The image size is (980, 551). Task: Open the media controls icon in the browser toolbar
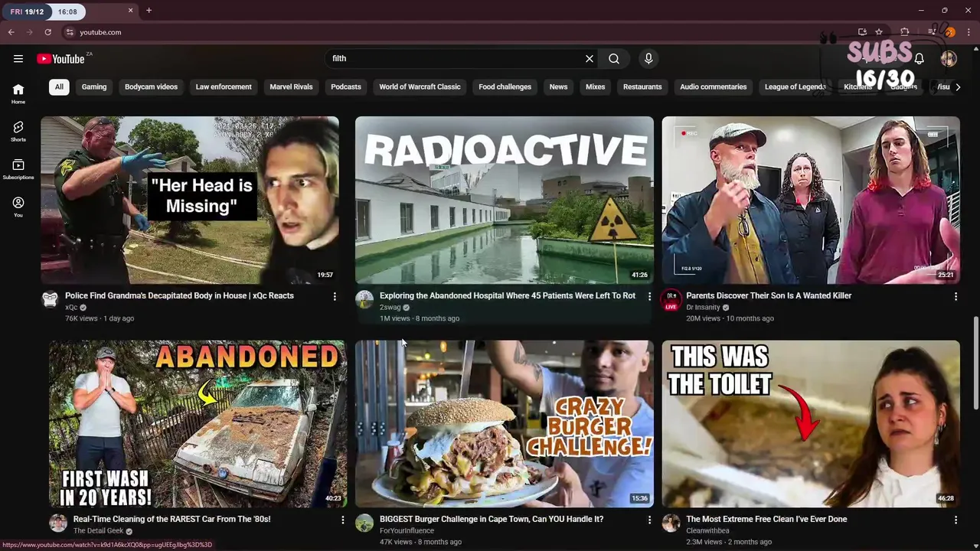click(x=932, y=32)
